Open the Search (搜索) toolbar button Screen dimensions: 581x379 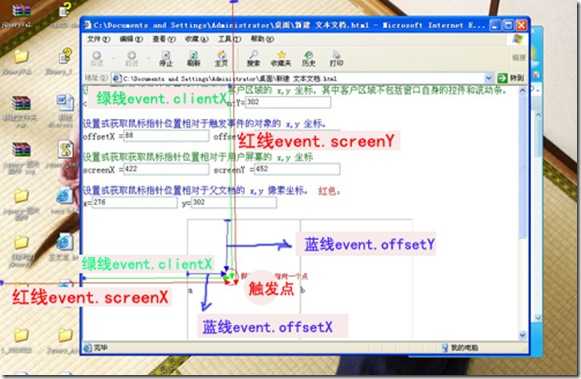point(253,59)
